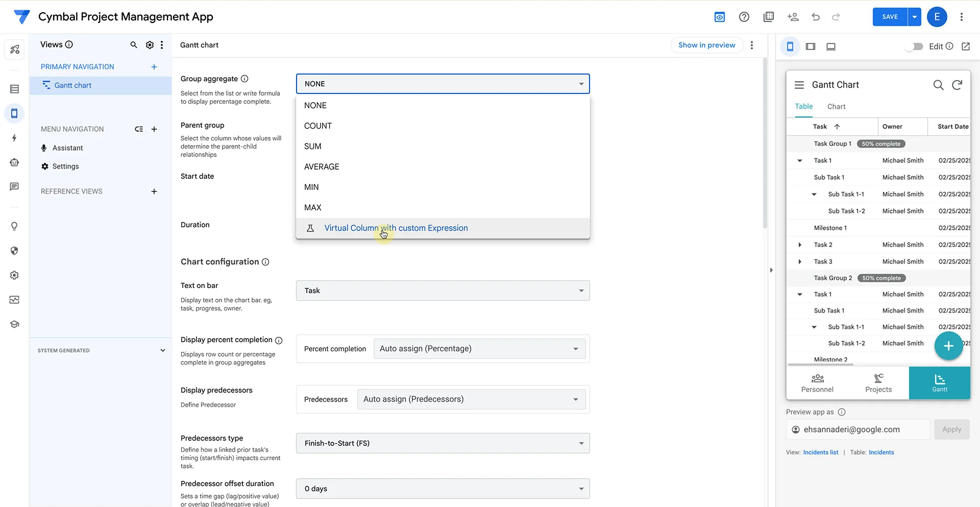
Task: Open the Chat apps icon in sidebar
Action: 14,187
